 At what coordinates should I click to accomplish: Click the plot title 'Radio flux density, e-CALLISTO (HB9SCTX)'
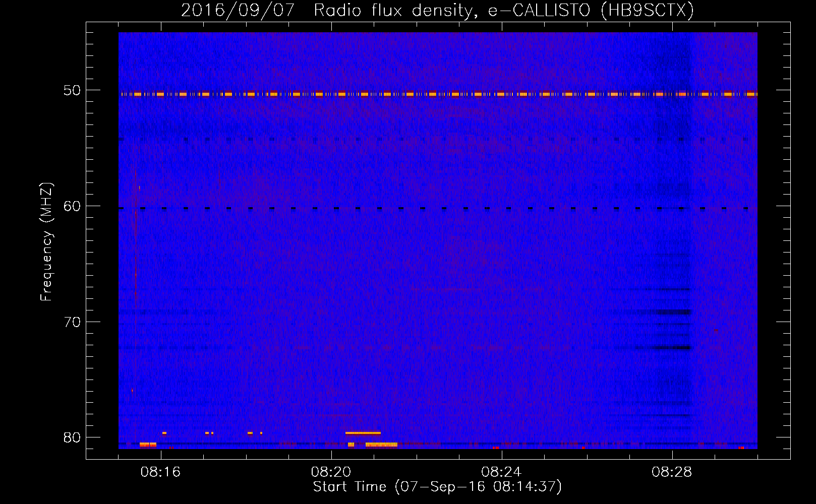[x=503, y=10]
